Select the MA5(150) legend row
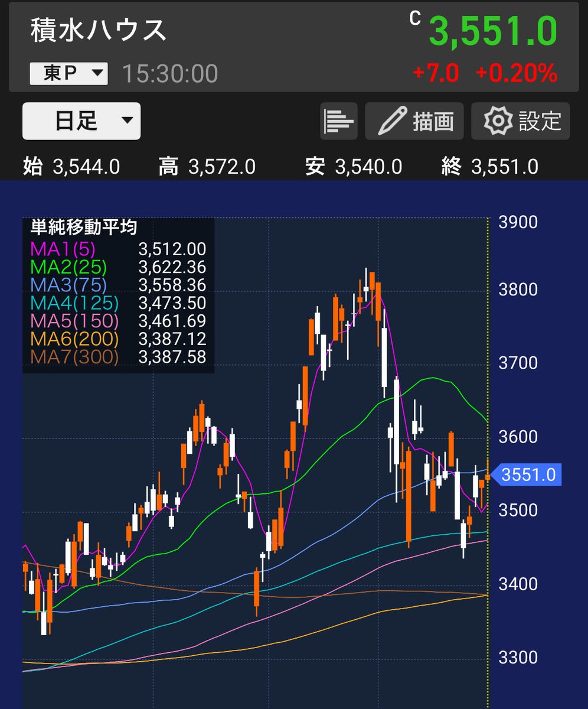 click(x=117, y=321)
